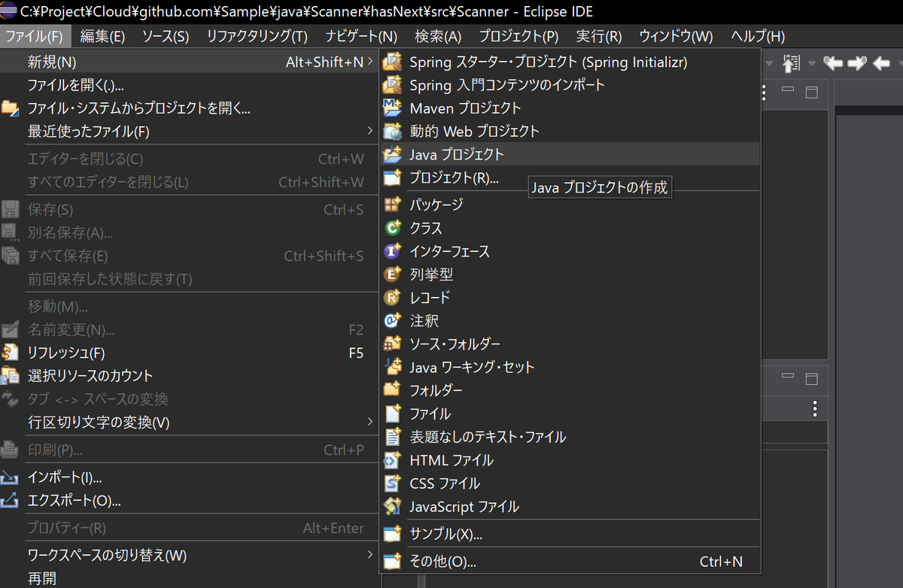Create a new 注釈 annotation
The height and width of the screenshot is (588, 903).
pyautogui.click(x=570, y=321)
